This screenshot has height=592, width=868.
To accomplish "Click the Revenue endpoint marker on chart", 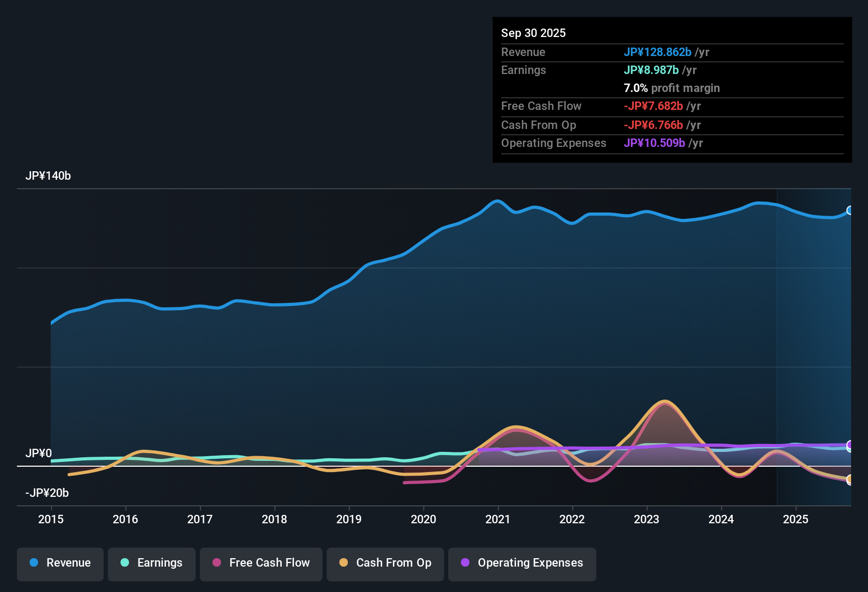I will [x=850, y=210].
